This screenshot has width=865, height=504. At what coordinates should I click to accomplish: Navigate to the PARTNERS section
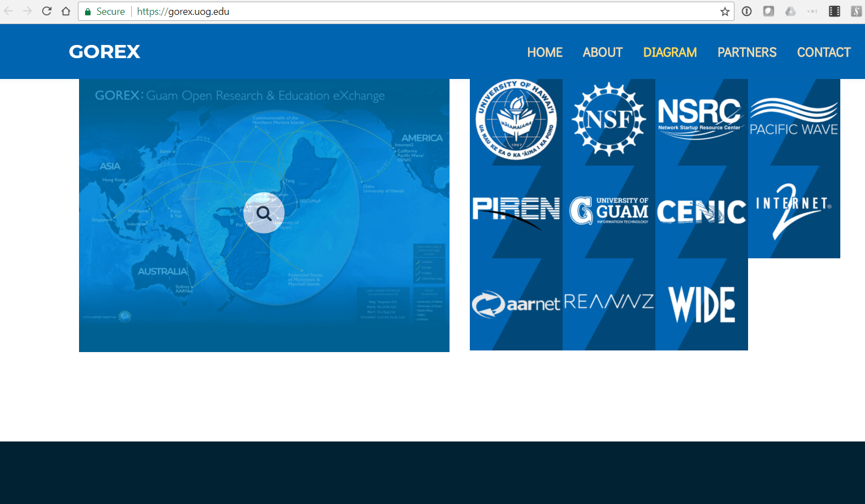[x=746, y=52]
